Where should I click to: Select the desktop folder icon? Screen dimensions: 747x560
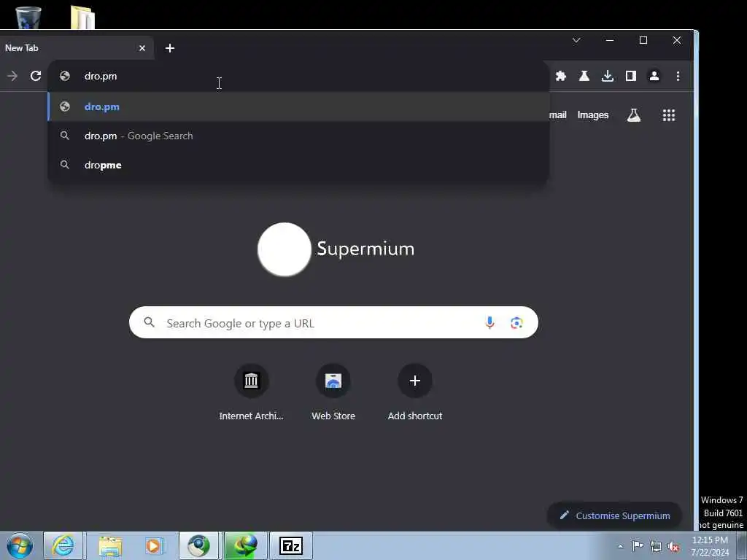(x=82, y=17)
